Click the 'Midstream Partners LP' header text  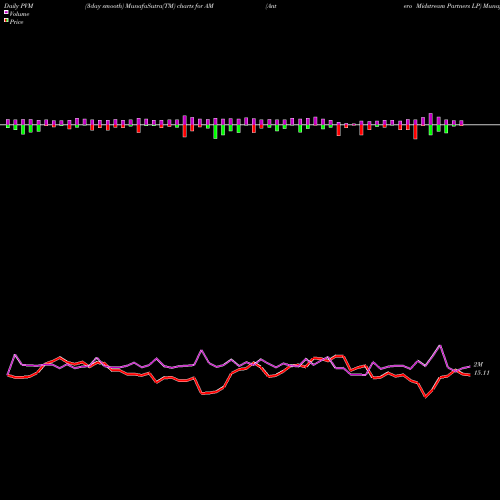(449, 6)
